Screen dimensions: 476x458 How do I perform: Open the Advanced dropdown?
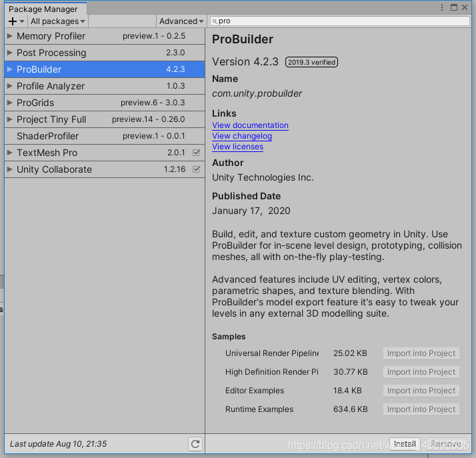point(181,21)
